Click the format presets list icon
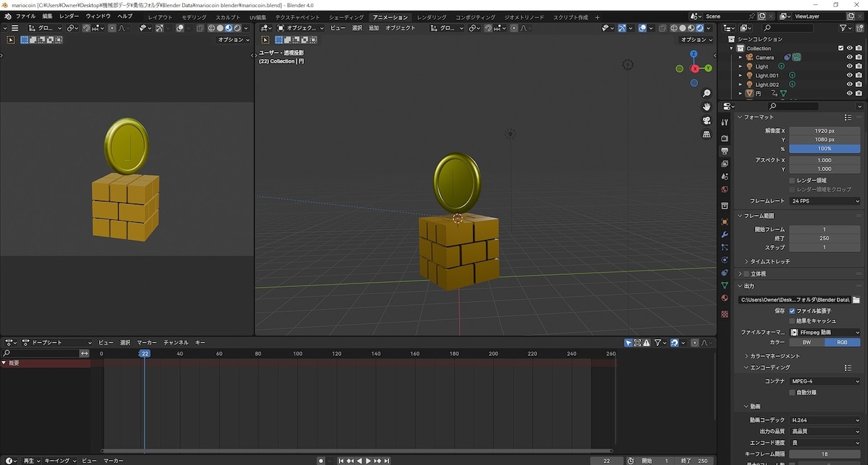 point(847,117)
